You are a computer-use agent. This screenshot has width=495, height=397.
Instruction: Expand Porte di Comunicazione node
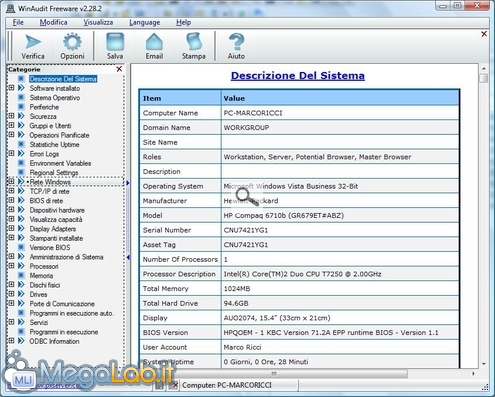coord(11,303)
